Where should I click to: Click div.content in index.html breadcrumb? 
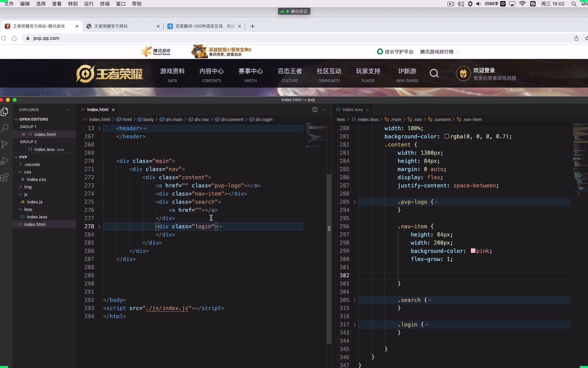229,119
